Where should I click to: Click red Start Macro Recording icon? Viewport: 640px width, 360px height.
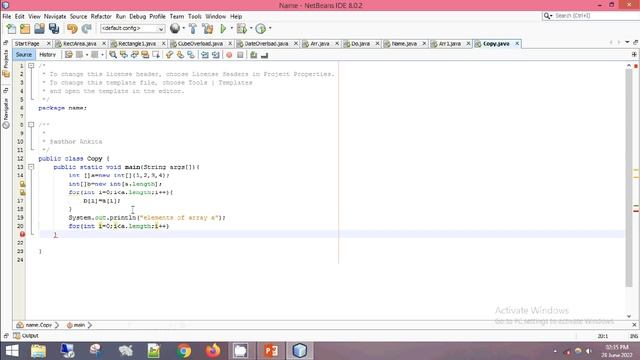tap(229, 55)
